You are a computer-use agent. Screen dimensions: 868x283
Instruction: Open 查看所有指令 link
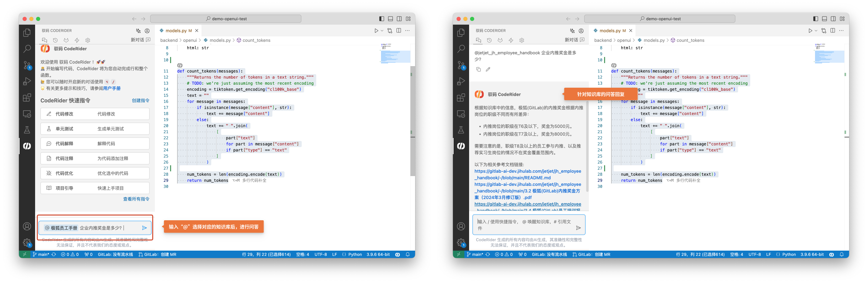tap(136, 199)
